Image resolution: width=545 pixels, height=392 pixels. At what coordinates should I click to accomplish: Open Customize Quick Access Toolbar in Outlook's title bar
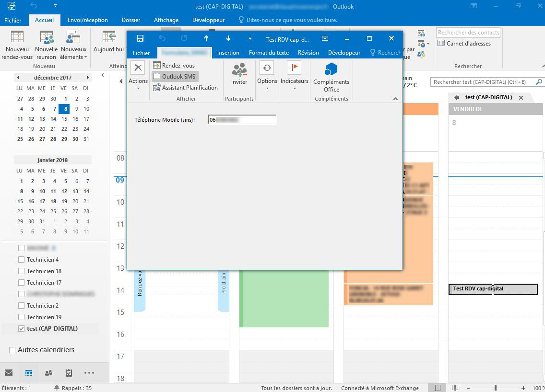55,6
